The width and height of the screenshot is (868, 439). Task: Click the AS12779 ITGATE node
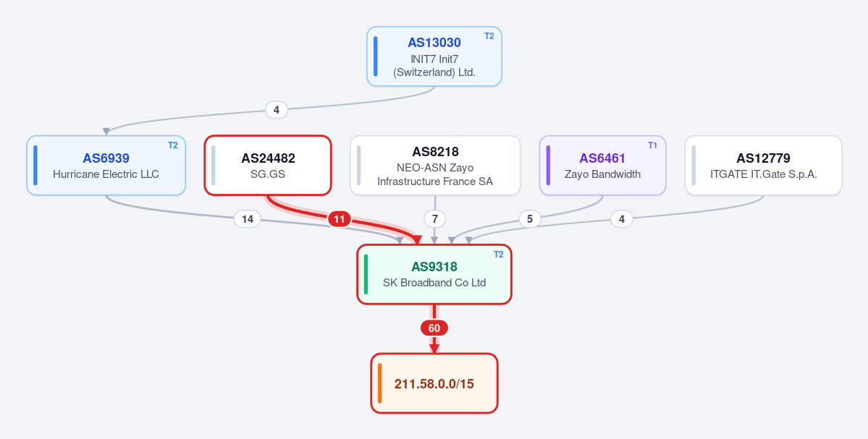pyautogui.click(x=763, y=166)
